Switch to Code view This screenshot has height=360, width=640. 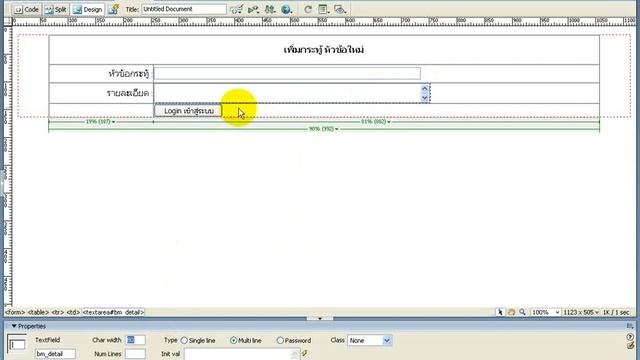[x=27, y=9]
